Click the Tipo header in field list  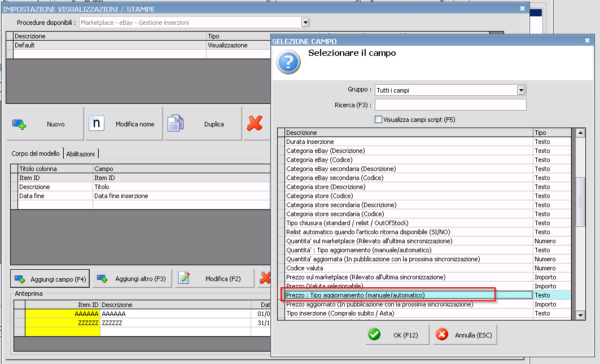pos(552,133)
